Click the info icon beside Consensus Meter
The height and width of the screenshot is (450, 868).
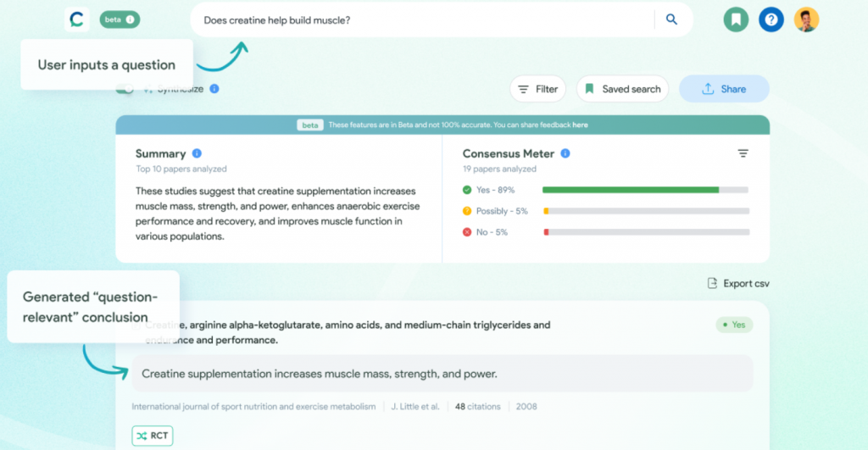pos(565,153)
